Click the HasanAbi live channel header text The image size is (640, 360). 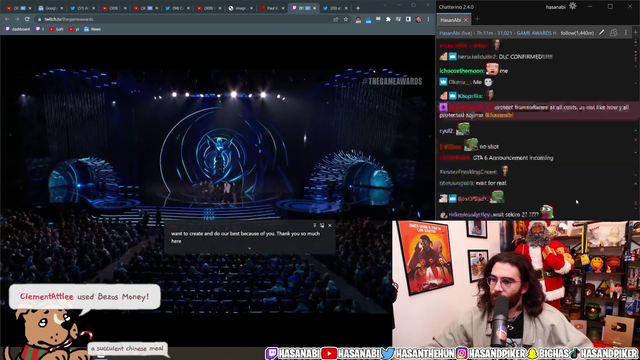tap(498, 33)
